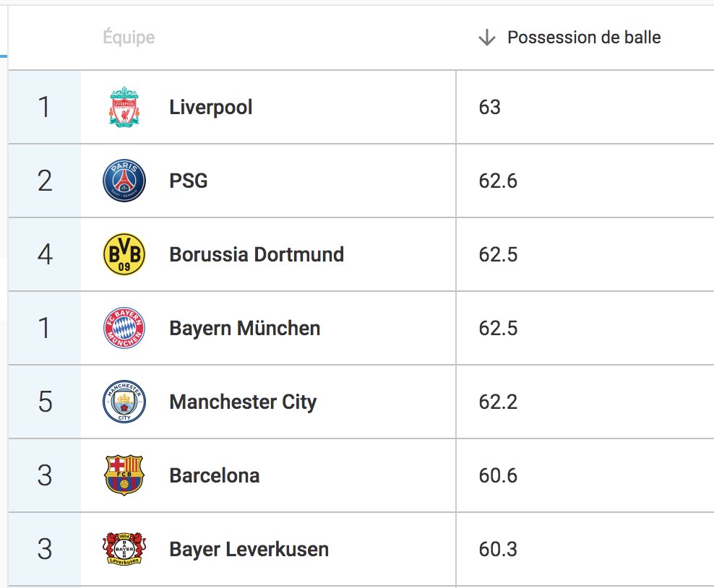The width and height of the screenshot is (714, 588).
Task: Click the Barcelona FCB crest
Action: point(124,475)
